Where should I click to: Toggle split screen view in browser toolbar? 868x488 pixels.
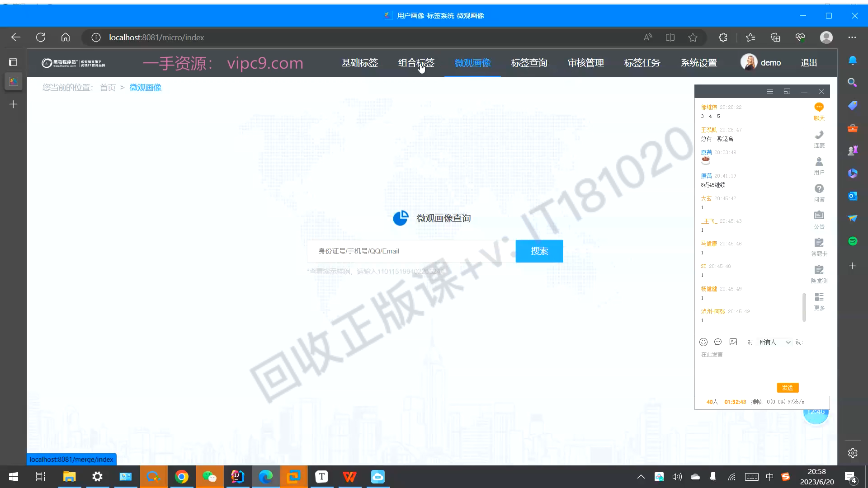(x=670, y=38)
